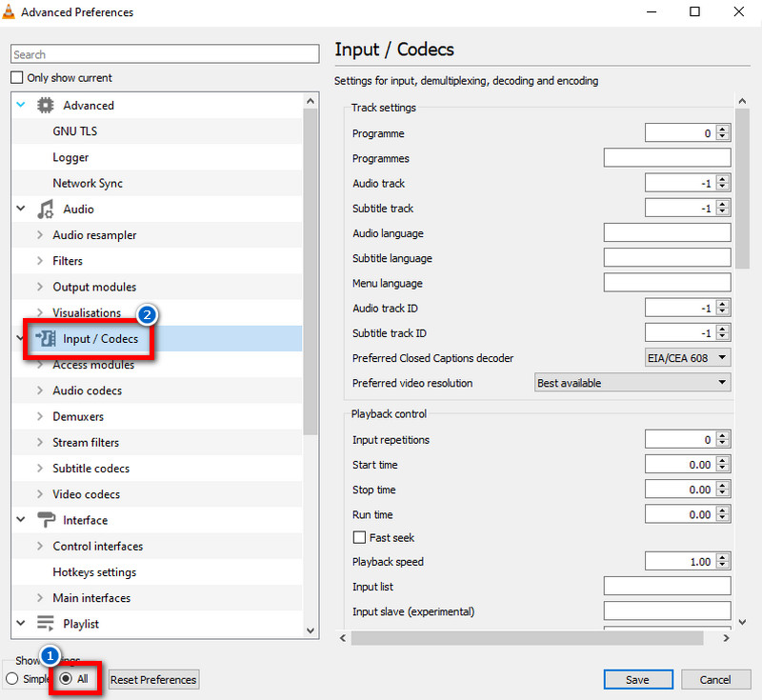Collapse the Interface tree section
The height and width of the screenshot is (700, 762).
click(21, 519)
